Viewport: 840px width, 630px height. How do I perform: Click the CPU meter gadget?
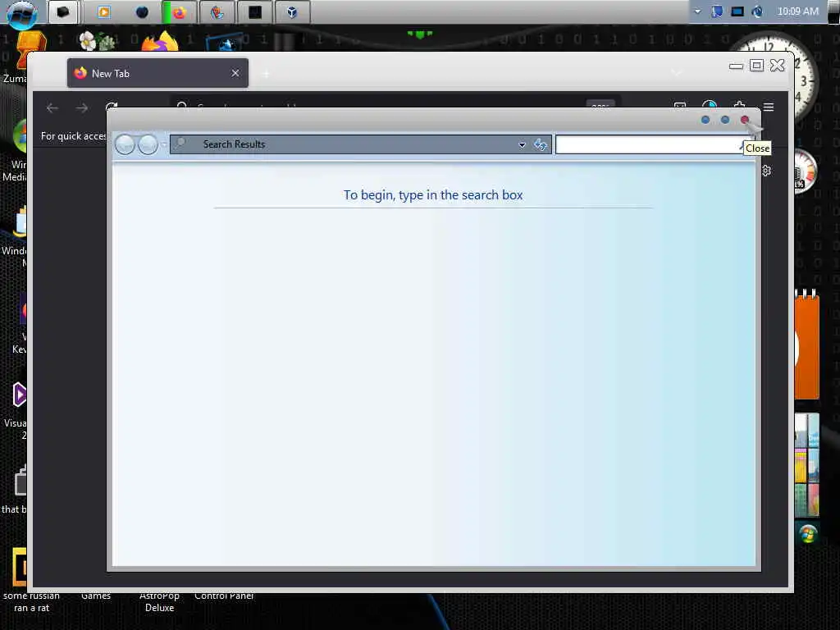pos(806,171)
